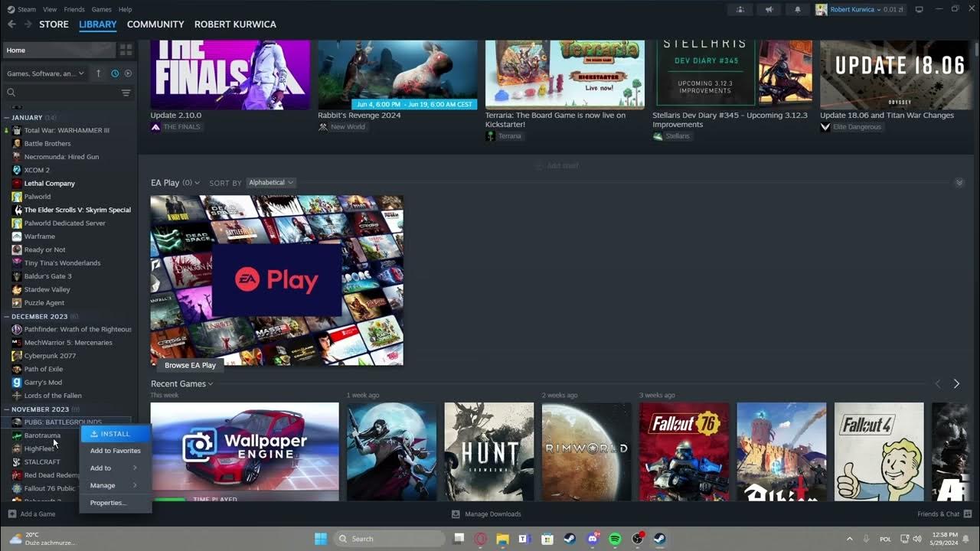Open the announcements megaphone icon
This screenshot has width=980, height=551.
(769, 9)
